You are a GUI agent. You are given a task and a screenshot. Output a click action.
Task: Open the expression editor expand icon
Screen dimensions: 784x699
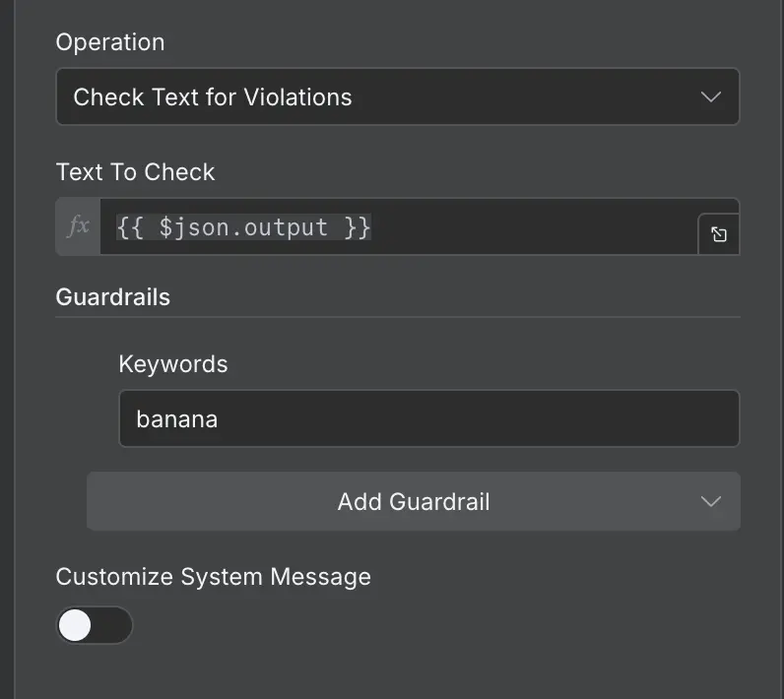[719, 234]
